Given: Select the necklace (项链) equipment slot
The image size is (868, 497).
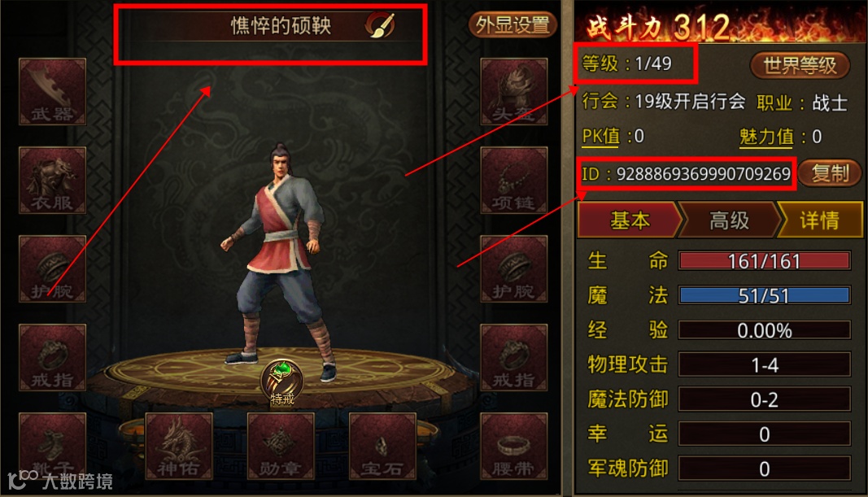Looking at the screenshot, I should 513,180.
